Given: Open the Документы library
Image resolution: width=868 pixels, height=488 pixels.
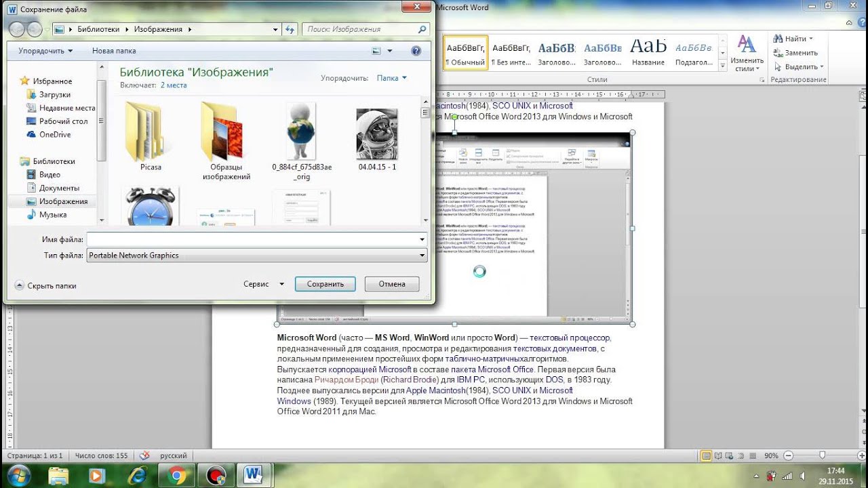Looking at the screenshot, I should tap(59, 188).
